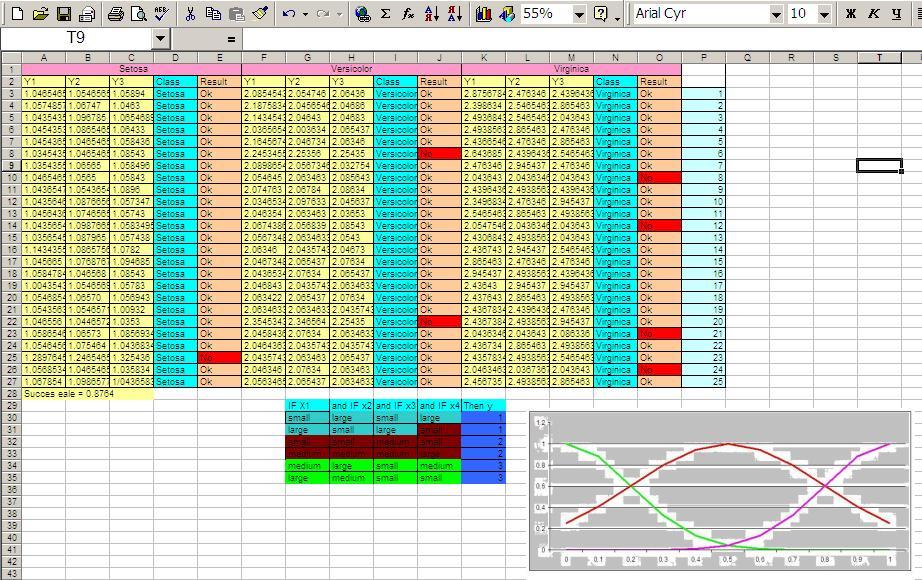The width and height of the screenshot is (922, 580).
Task: Expand the Arial Cyr font list
Action: (776, 14)
